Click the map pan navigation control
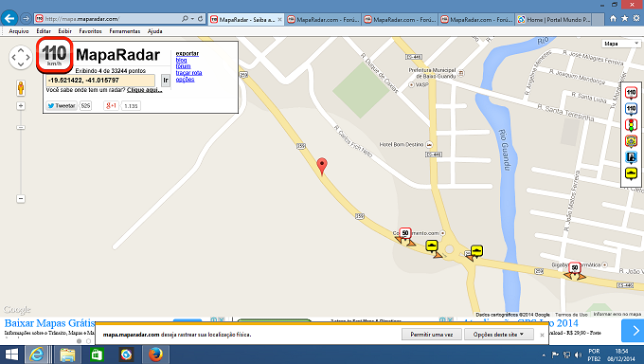 pyautogui.click(x=21, y=57)
